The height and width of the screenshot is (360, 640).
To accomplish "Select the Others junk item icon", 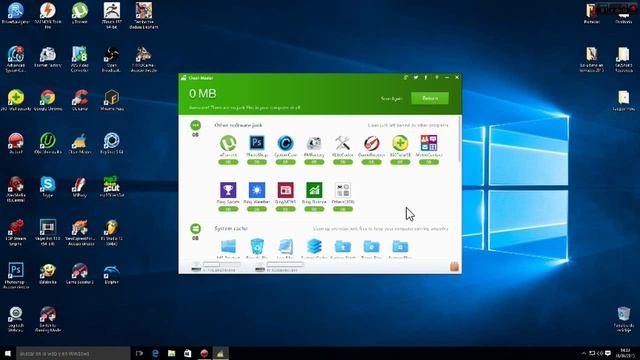I will tap(342, 190).
